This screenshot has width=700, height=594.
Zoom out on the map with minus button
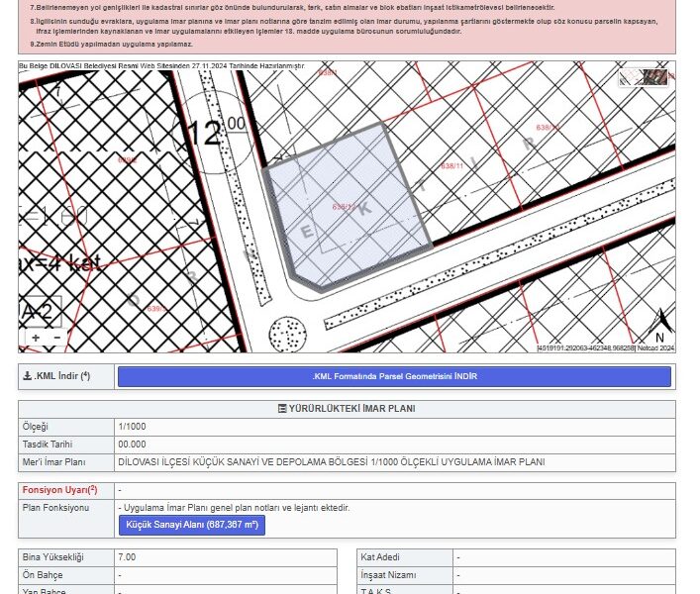[56, 338]
